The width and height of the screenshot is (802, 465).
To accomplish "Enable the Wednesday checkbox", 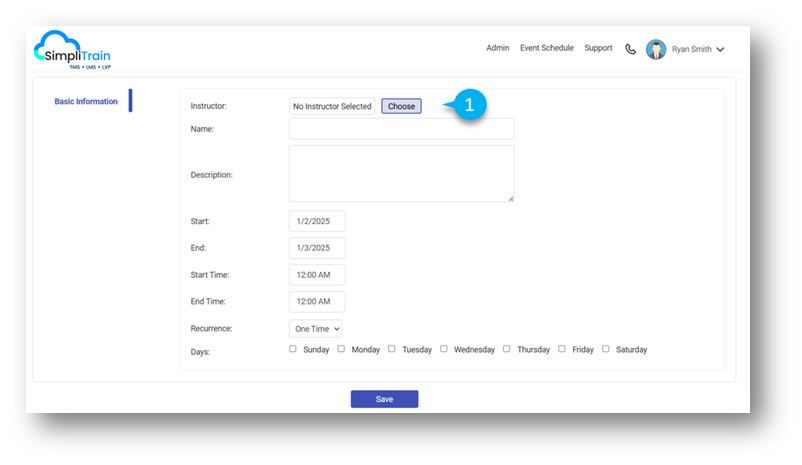I will pyautogui.click(x=444, y=349).
